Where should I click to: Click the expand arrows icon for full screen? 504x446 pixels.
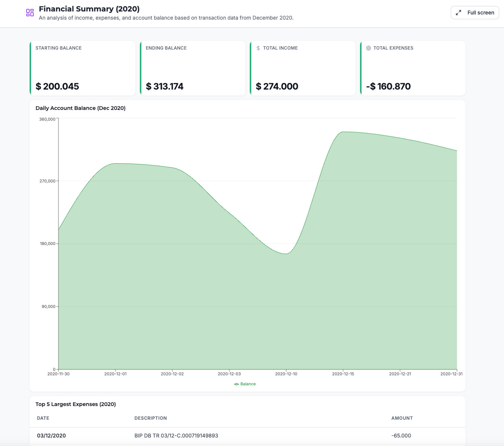click(x=458, y=13)
